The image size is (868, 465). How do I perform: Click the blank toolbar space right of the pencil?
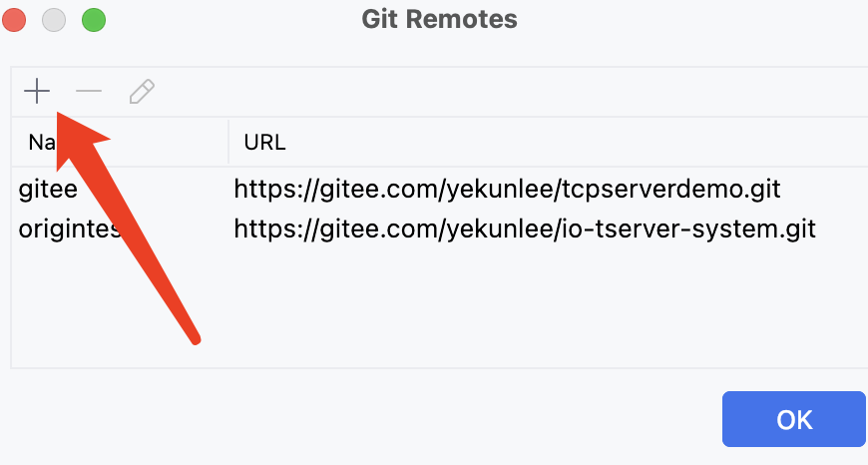(499, 93)
